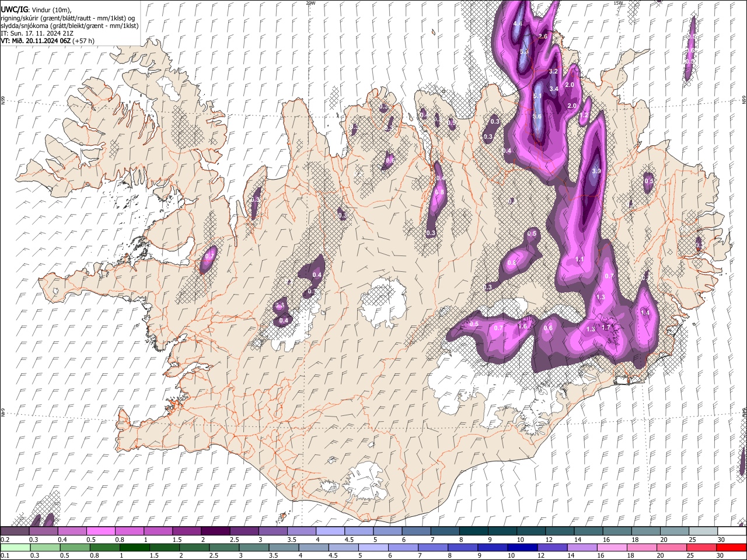
Task: Pick the pale green 0.1–0.3 rain legend swatch
Action: [15, 547]
